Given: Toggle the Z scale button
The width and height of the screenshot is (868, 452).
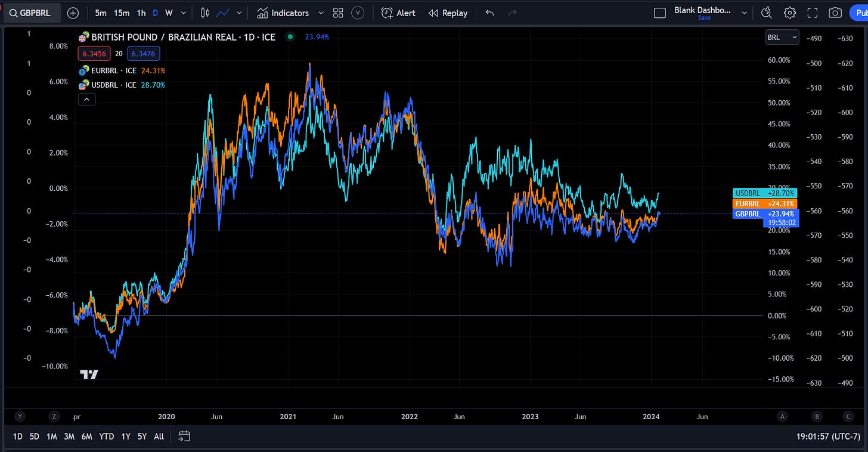Looking at the screenshot, I should [x=54, y=416].
